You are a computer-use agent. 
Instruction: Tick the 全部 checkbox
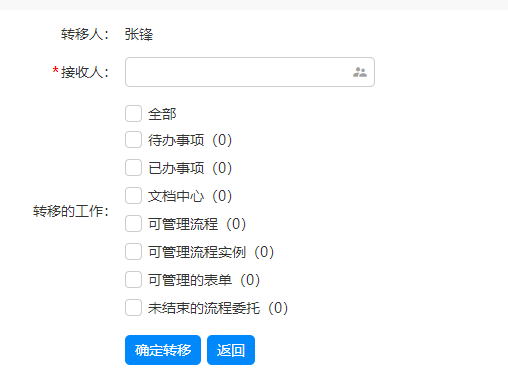pos(133,114)
